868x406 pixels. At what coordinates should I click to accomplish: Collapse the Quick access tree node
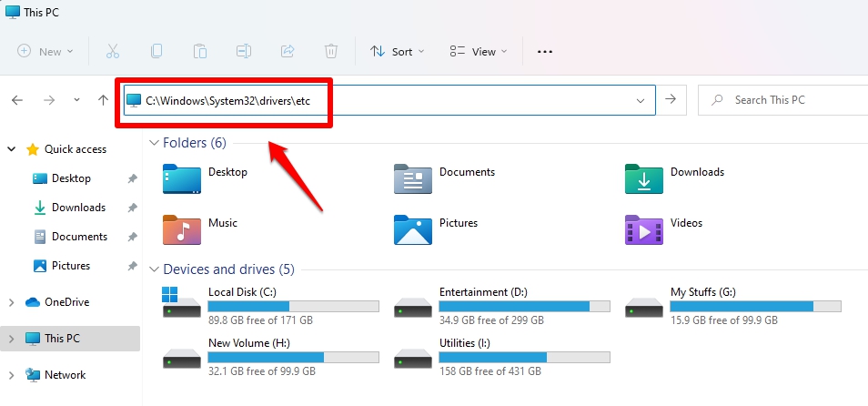click(x=11, y=149)
